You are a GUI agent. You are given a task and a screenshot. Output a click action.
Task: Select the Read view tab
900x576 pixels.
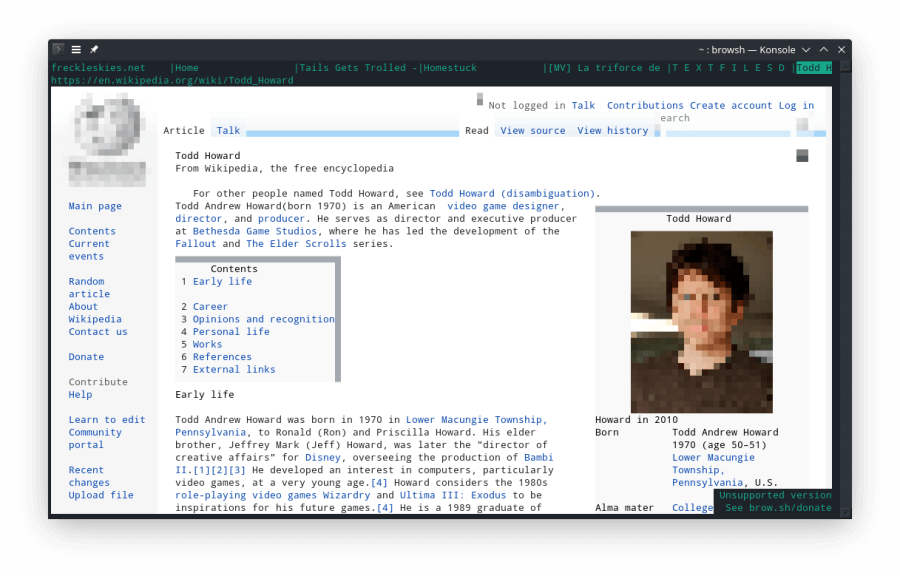(477, 131)
